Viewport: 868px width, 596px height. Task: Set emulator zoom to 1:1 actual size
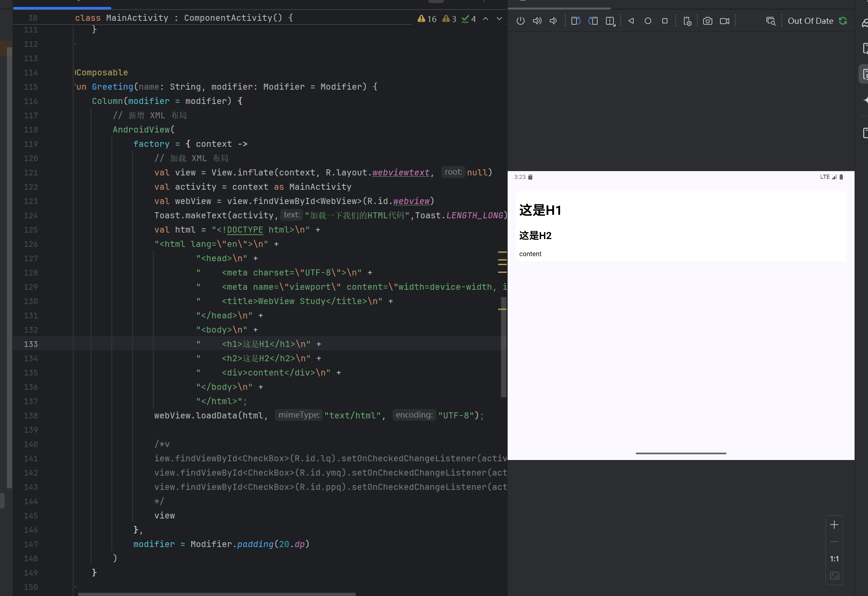click(x=834, y=559)
